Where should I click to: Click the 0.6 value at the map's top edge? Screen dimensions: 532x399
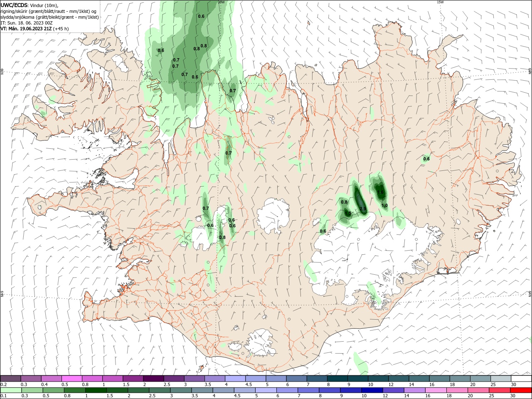[x=201, y=16]
